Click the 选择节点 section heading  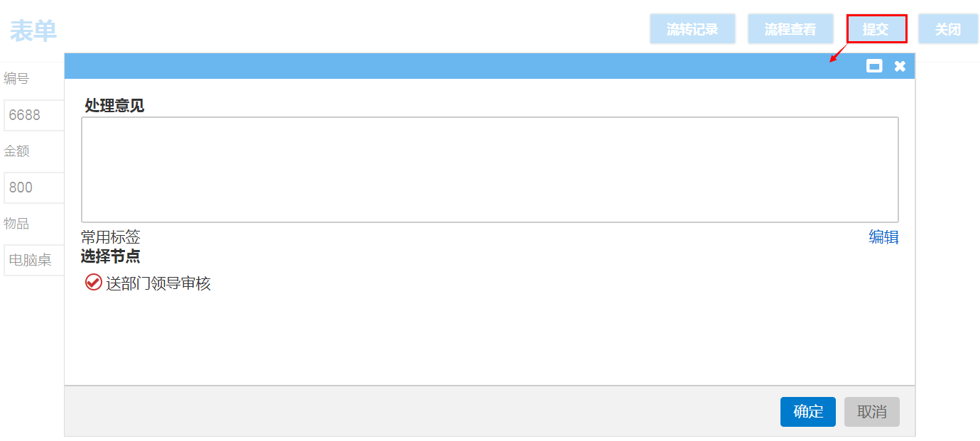[111, 256]
